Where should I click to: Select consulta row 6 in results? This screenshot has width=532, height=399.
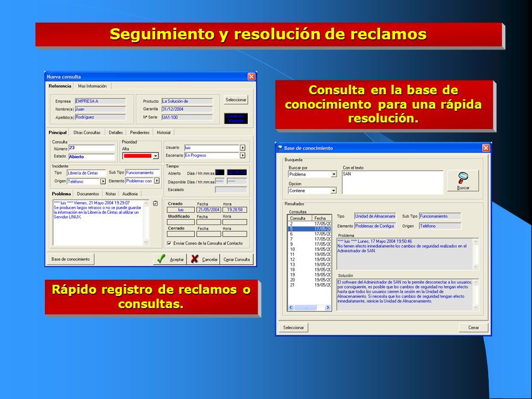tap(309, 234)
